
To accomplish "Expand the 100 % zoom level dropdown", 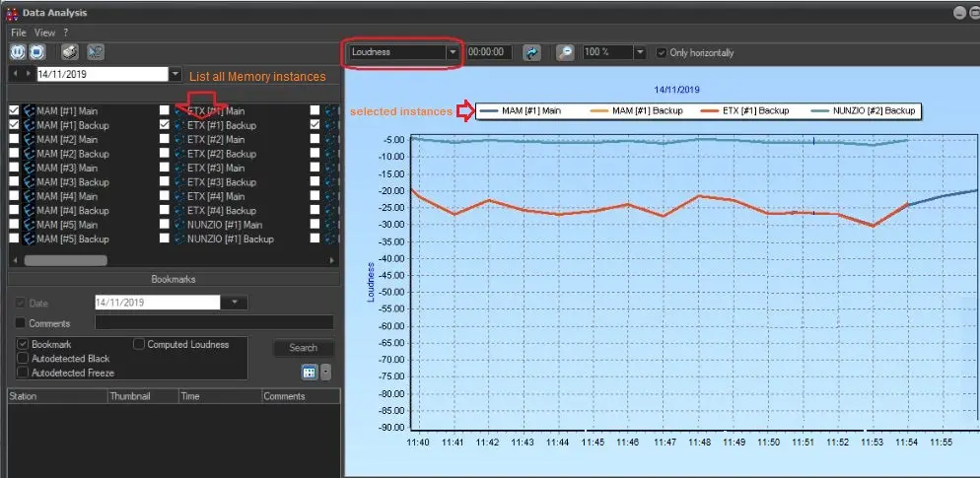I will [639, 52].
